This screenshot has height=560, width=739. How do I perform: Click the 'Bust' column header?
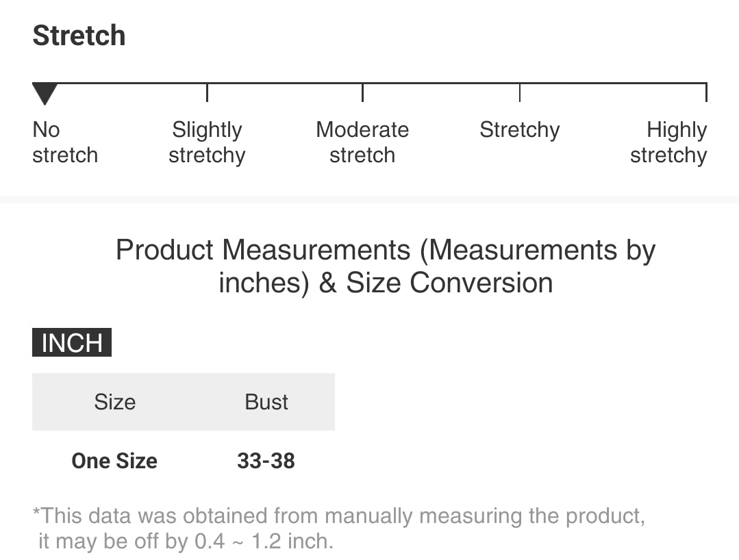pyautogui.click(x=266, y=402)
